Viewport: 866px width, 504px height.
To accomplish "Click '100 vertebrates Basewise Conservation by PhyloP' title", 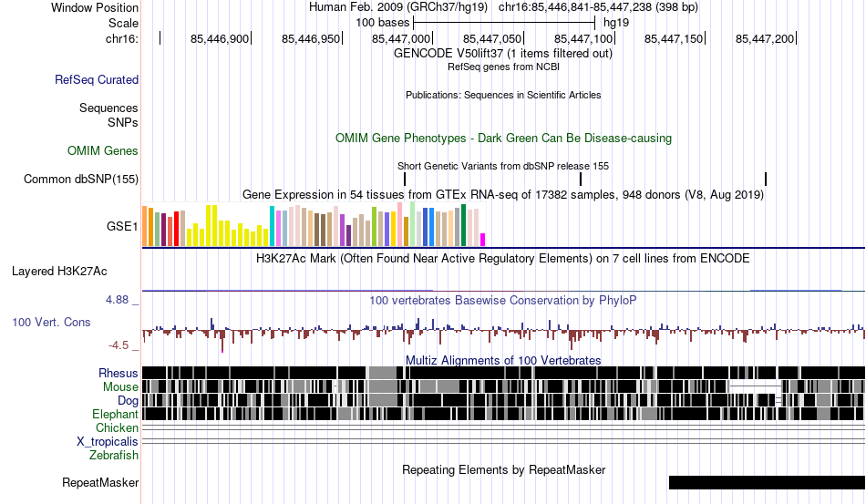I will click(x=503, y=300).
